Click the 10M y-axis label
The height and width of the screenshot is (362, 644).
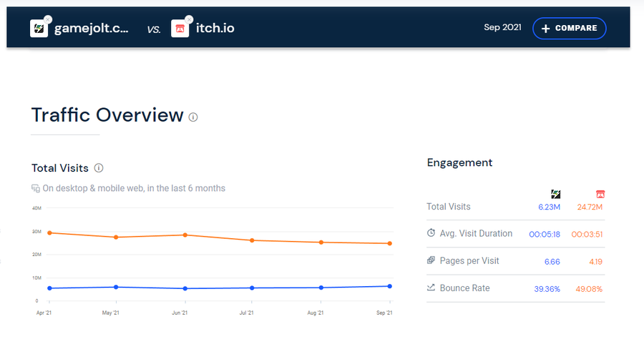pyautogui.click(x=36, y=278)
